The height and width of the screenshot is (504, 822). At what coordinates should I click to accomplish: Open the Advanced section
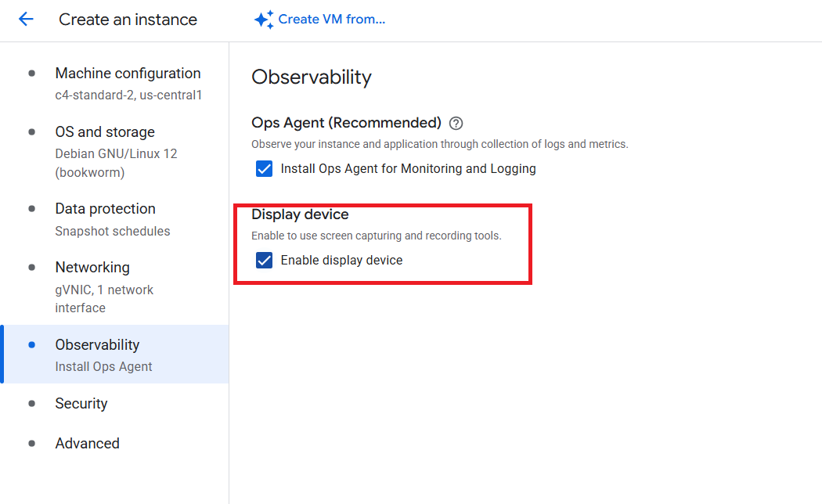(87, 444)
